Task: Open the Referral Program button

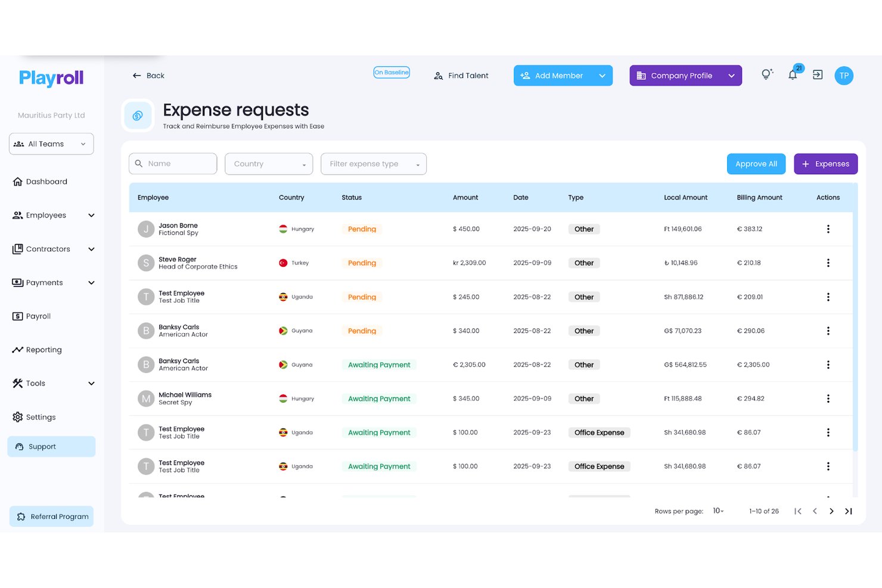Action: coord(51,517)
